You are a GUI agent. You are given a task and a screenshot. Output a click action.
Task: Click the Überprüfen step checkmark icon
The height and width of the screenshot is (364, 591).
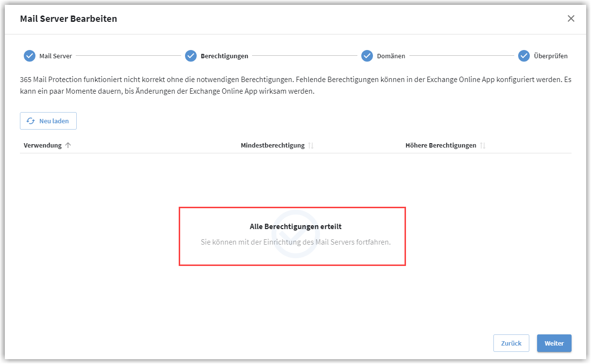[523, 56]
